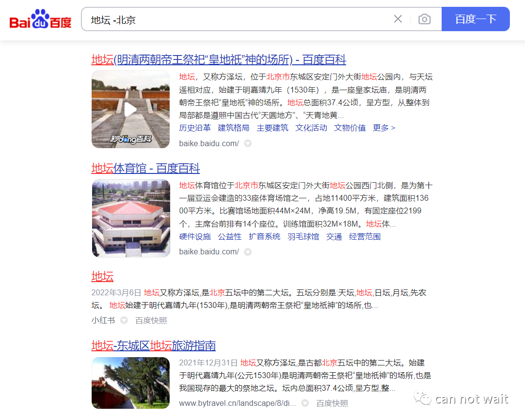
Task: Click baike.baidu.com/ source under the first result
Action: pyautogui.click(x=209, y=144)
